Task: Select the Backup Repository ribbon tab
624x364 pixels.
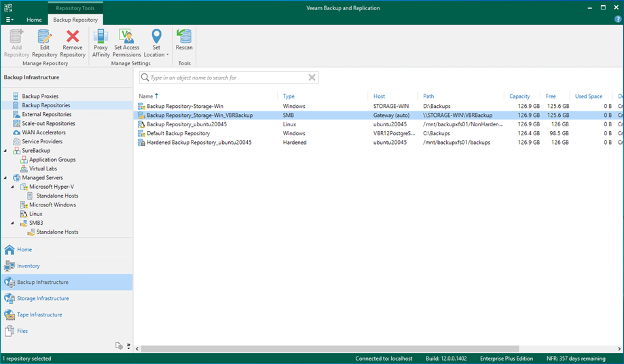Action: coord(75,20)
